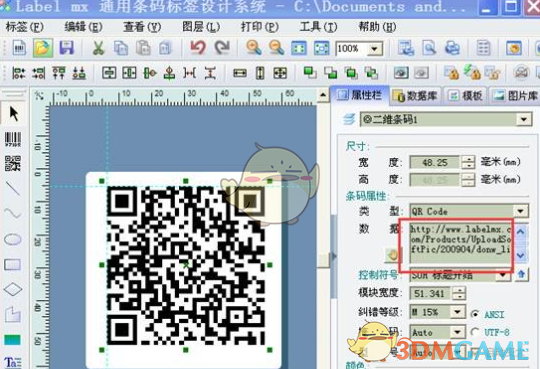The height and width of the screenshot is (369, 540).
Task: Copy the selected object via toolbar
Action: tap(121, 48)
